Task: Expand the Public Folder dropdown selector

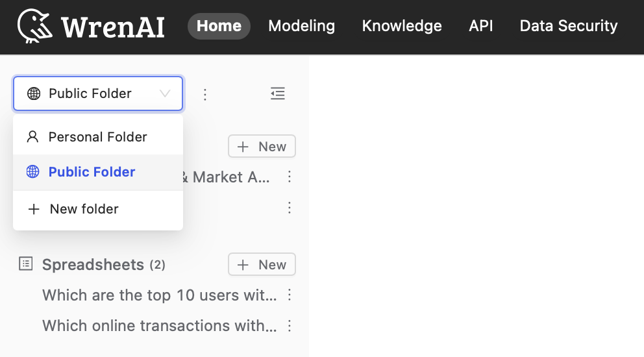Action: pyautogui.click(x=98, y=93)
